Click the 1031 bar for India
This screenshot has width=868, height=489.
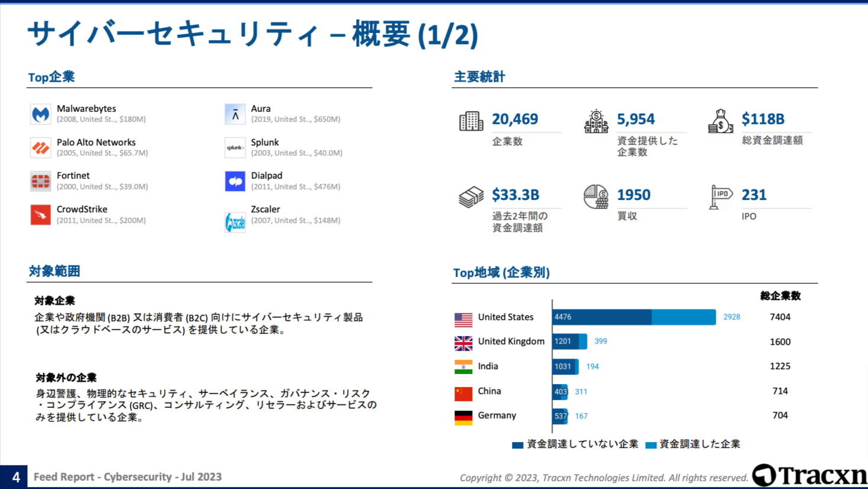point(563,366)
